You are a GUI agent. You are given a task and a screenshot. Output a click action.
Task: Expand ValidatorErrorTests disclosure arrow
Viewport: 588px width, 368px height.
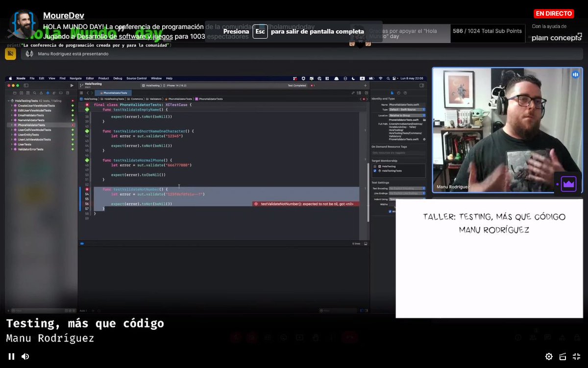tap(12, 149)
